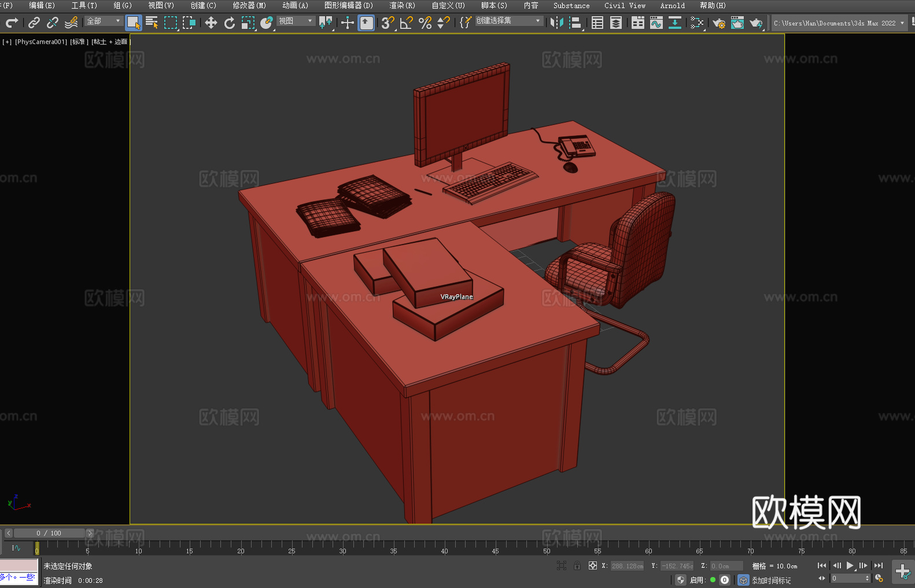915x588 pixels.
Task: Open 帮助(H) menu
Action: click(713, 5)
